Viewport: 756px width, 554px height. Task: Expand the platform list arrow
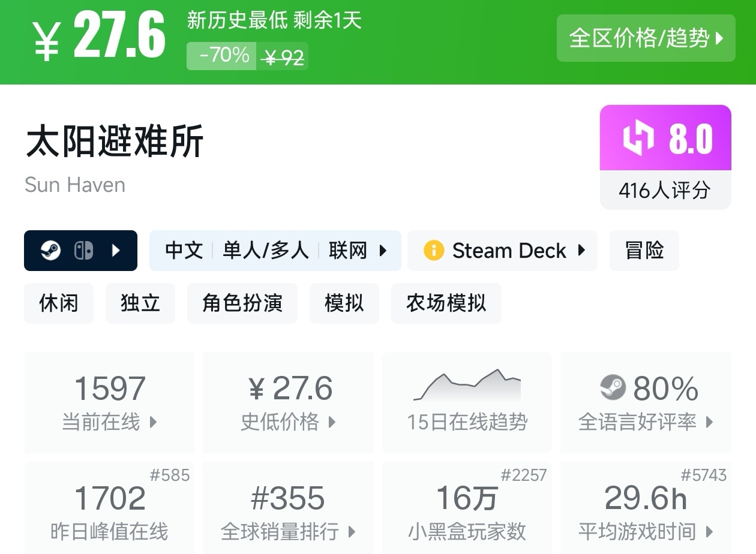[116, 251]
